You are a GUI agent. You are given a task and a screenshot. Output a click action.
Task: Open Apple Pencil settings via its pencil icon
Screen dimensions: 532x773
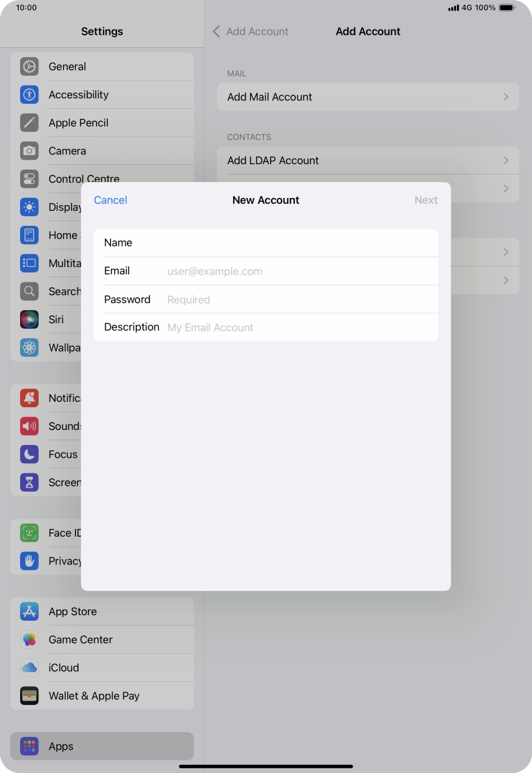29,122
